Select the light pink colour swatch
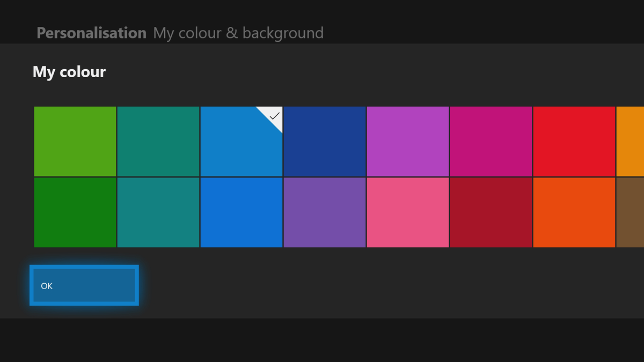The height and width of the screenshot is (362, 644). tap(408, 212)
